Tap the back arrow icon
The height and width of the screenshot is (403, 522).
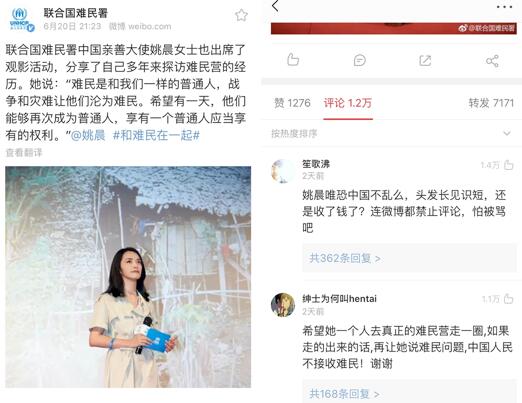275,6
